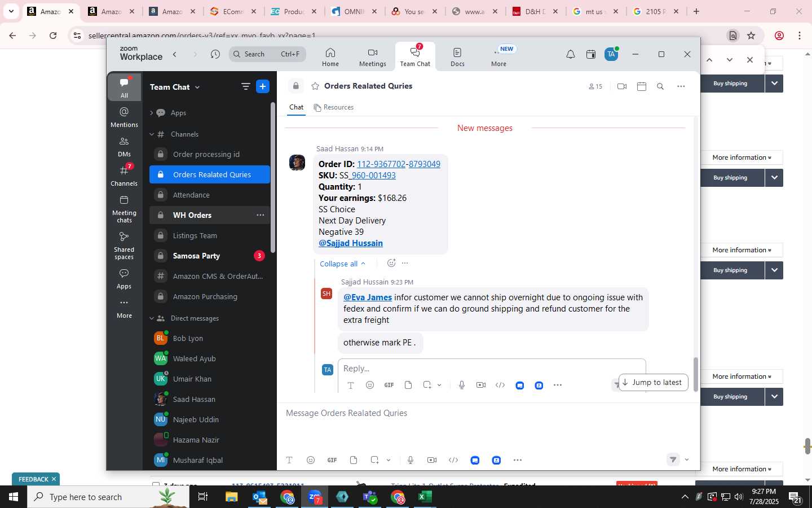Open Channels sidebar icon
Viewport: 812px width, 508px height.
[124, 176]
